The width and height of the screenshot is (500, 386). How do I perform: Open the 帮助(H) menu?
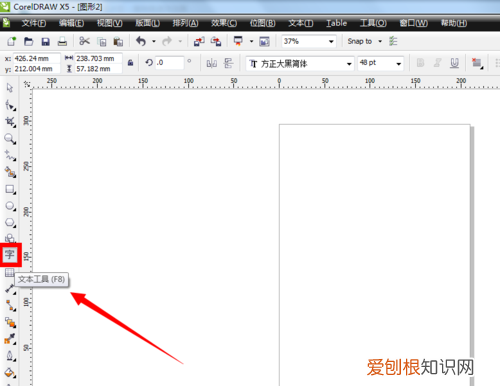pyautogui.click(x=454, y=23)
